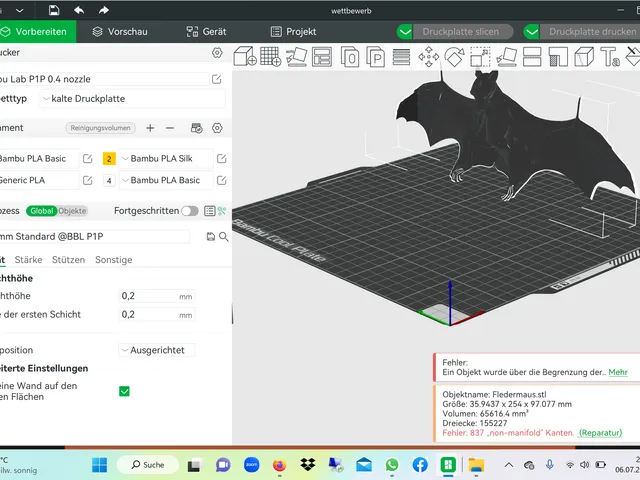This screenshot has width=640, height=480.
Task: Uncheck the wall on surfaces checkbox
Action: (124, 391)
